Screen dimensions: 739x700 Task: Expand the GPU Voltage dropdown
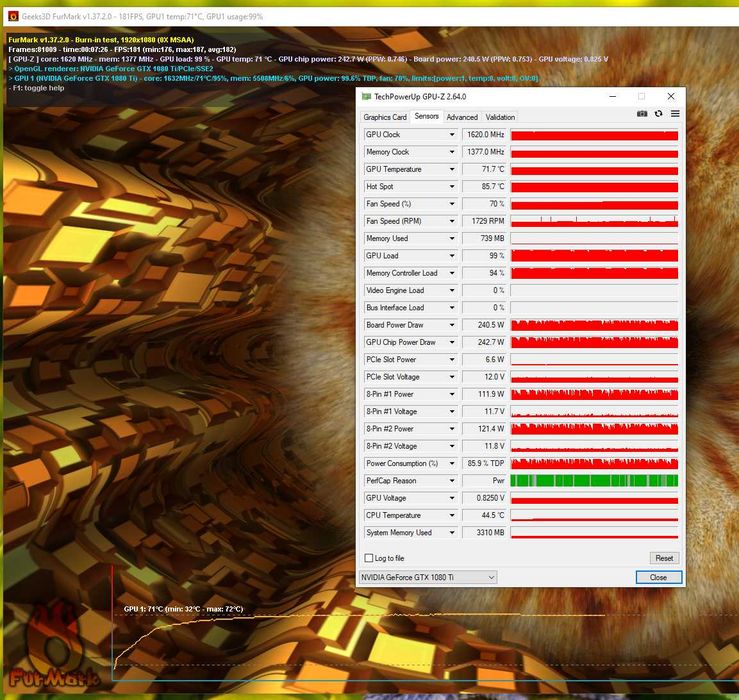pyautogui.click(x=452, y=498)
